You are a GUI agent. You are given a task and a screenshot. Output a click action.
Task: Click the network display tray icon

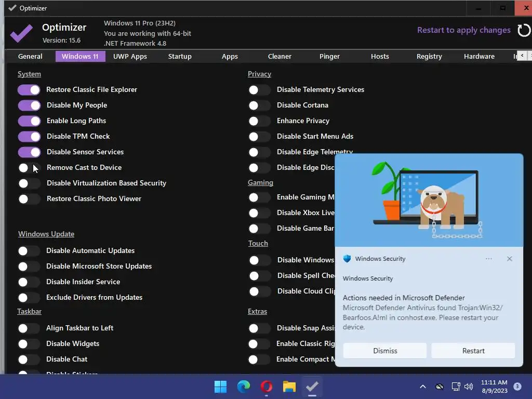point(456,387)
